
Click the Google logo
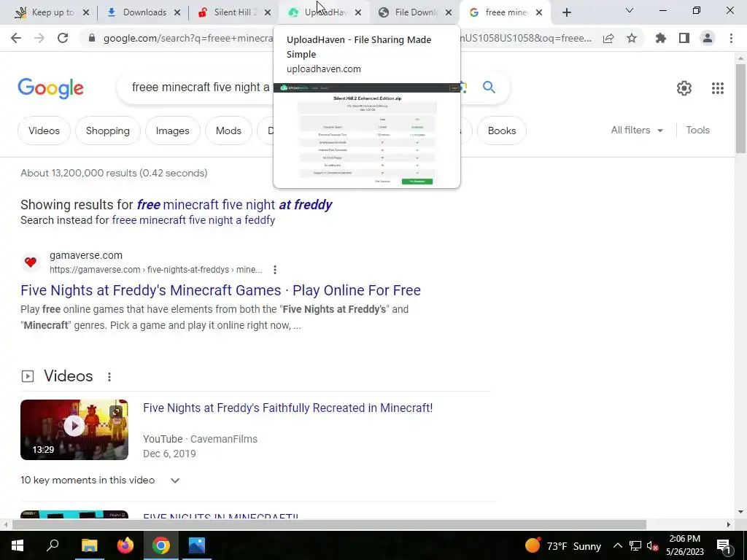pos(50,88)
